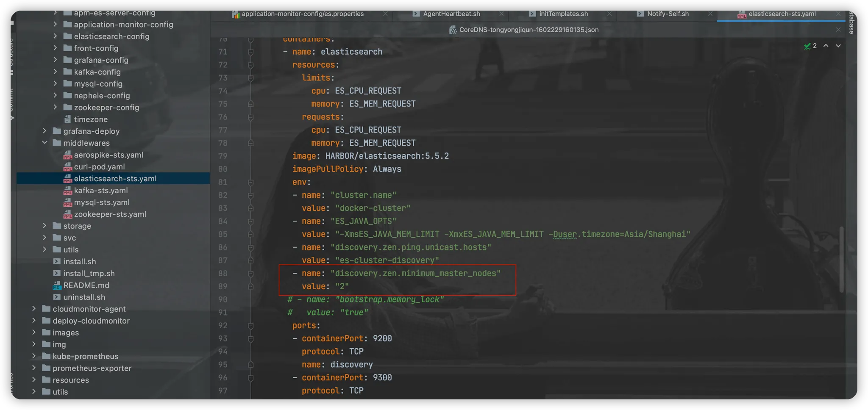Open the CoreDNS-tongyongjiqun JSON tab

point(529,30)
